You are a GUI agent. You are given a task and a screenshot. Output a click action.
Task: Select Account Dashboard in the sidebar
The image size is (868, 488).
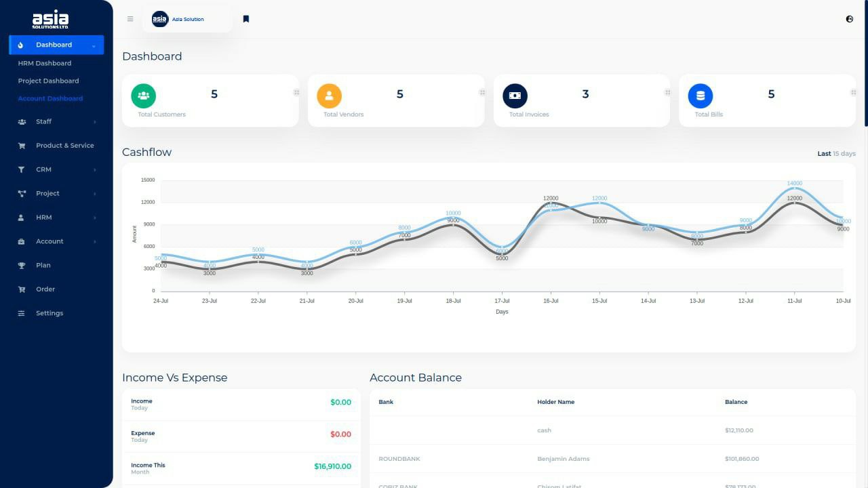[50, 98]
